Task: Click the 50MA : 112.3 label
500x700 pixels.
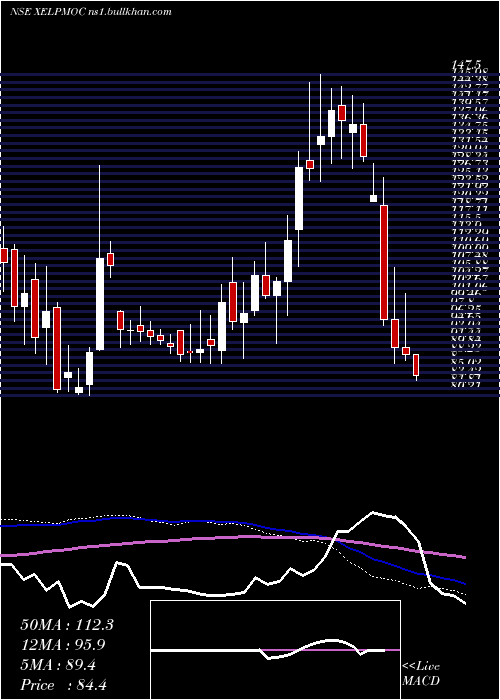Action: coord(67,625)
